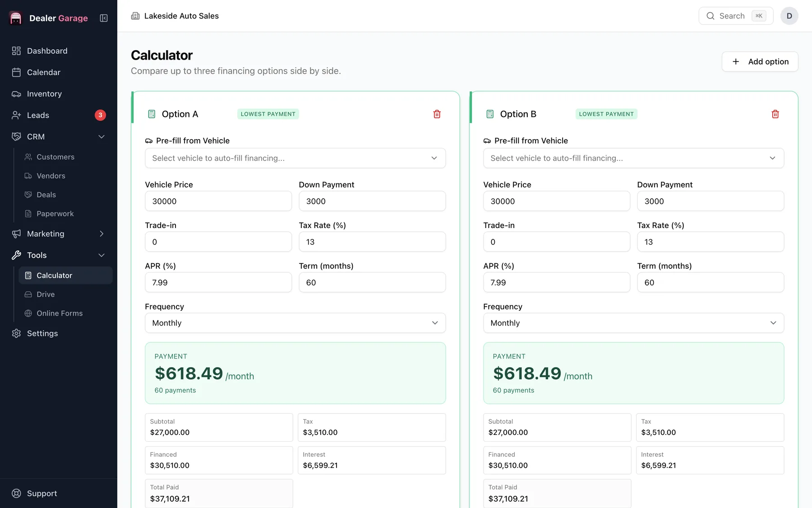Select the Calculator sidebar item
The width and height of the screenshot is (812, 508).
point(66,275)
